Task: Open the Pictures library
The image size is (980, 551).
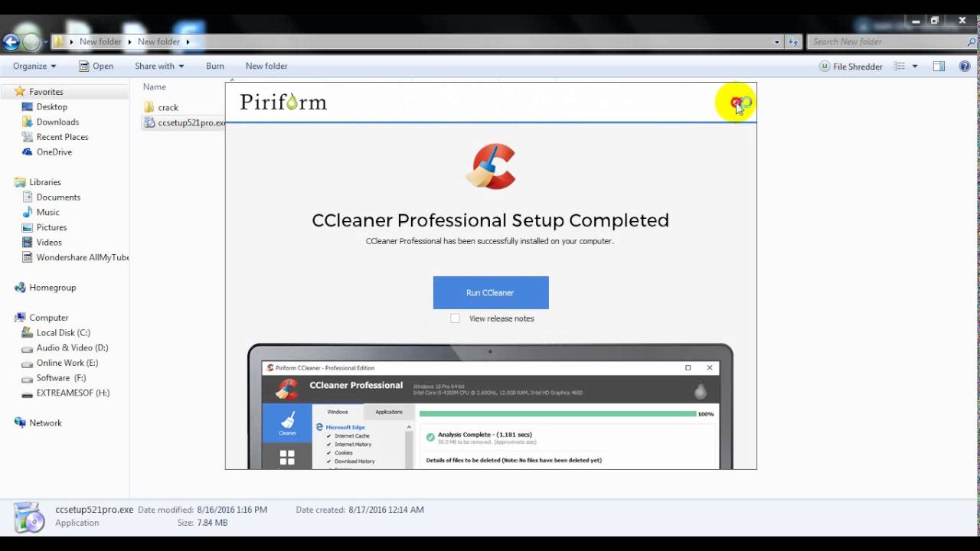Action: tap(51, 227)
